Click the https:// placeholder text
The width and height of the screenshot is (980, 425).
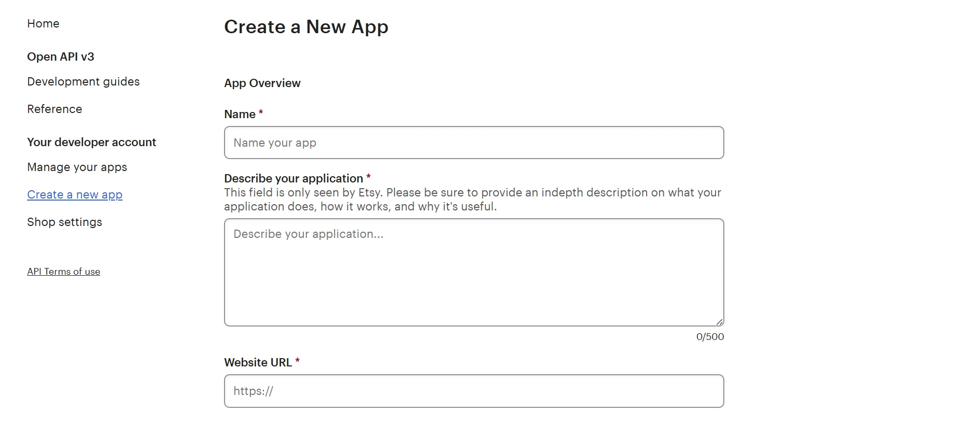pyautogui.click(x=253, y=391)
